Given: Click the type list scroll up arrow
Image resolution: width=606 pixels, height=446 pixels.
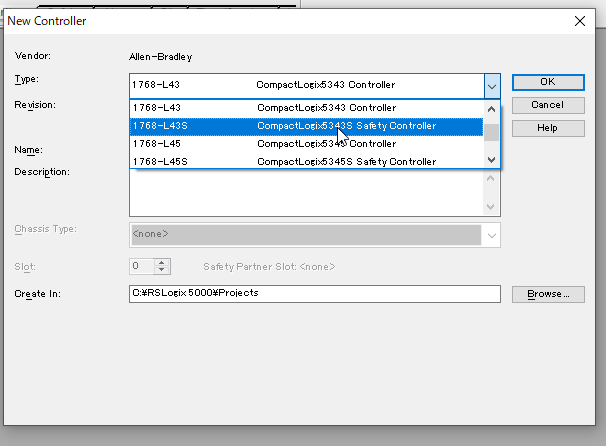Looking at the screenshot, I should point(491,109).
